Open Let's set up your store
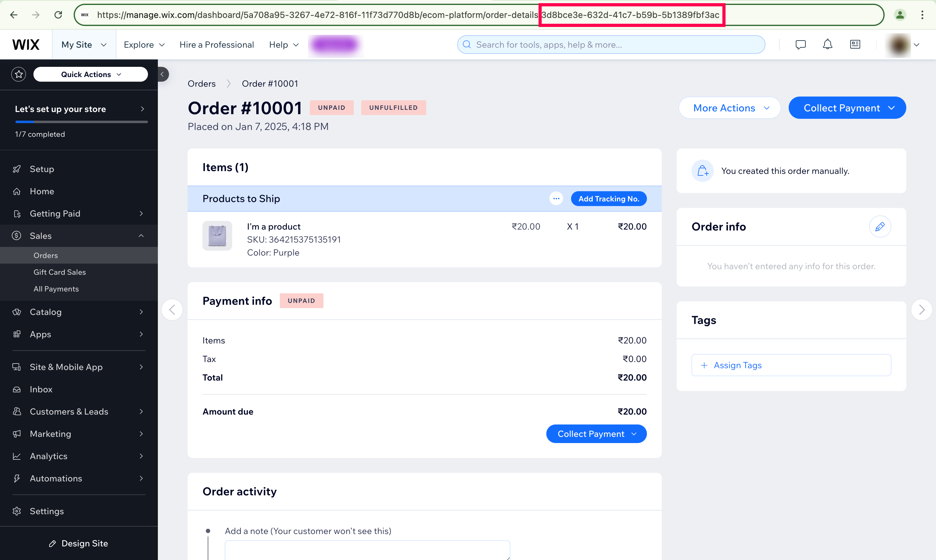The height and width of the screenshot is (560, 936). [79, 109]
